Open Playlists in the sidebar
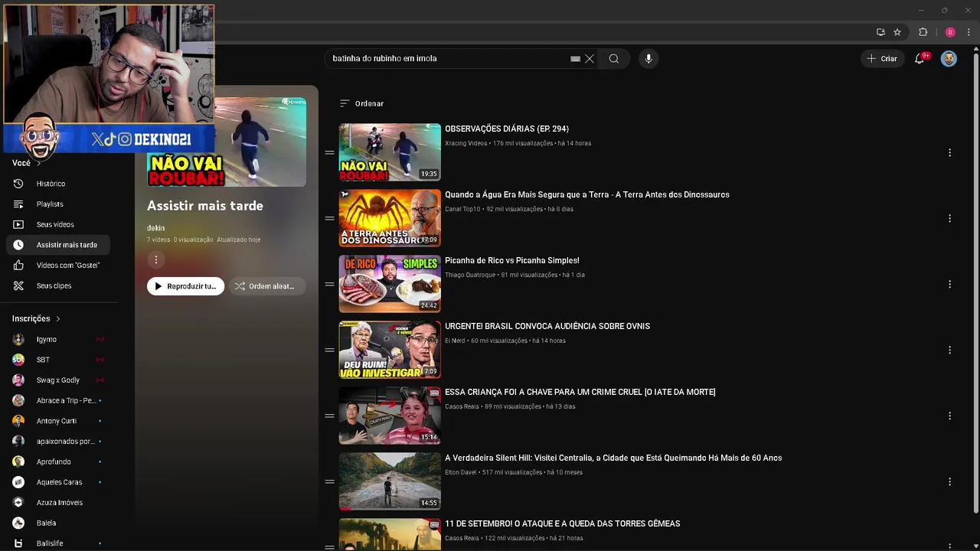The height and width of the screenshot is (551, 980). pyautogui.click(x=58, y=204)
